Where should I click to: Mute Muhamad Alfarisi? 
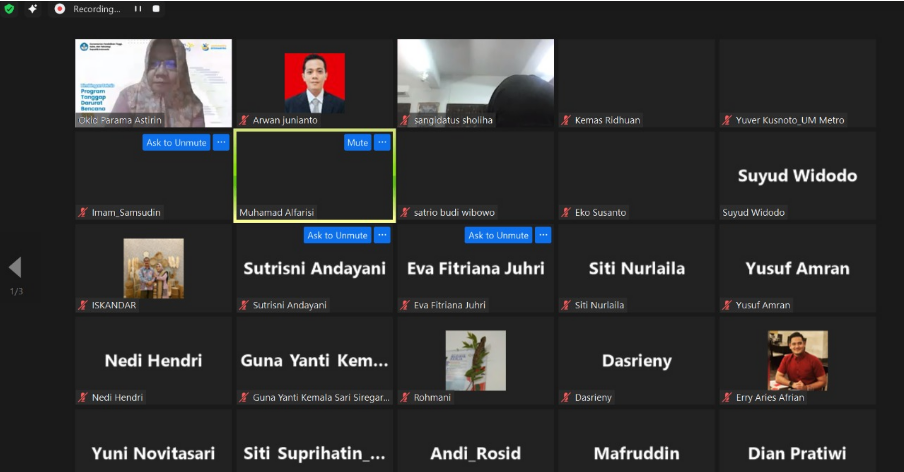(x=357, y=143)
